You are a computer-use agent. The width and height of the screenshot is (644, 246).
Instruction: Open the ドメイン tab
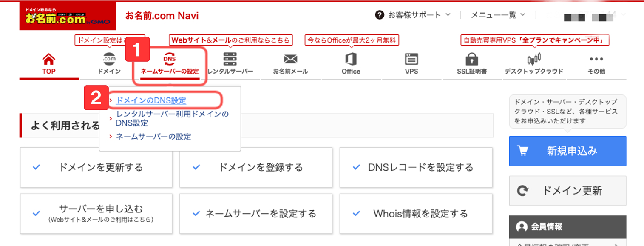tap(109, 64)
